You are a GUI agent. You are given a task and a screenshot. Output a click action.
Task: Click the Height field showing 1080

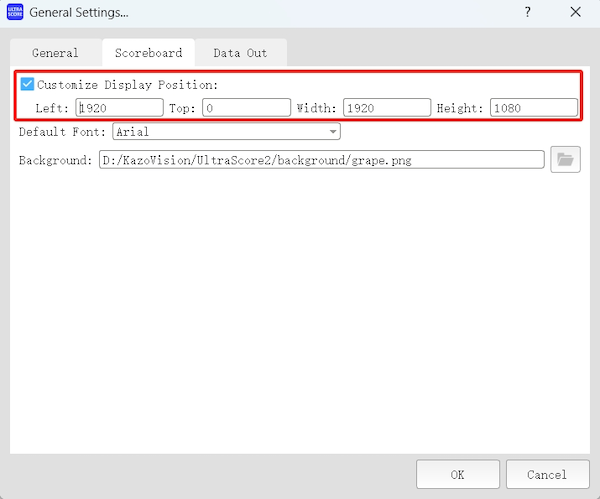pyautogui.click(x=533, y=107)
